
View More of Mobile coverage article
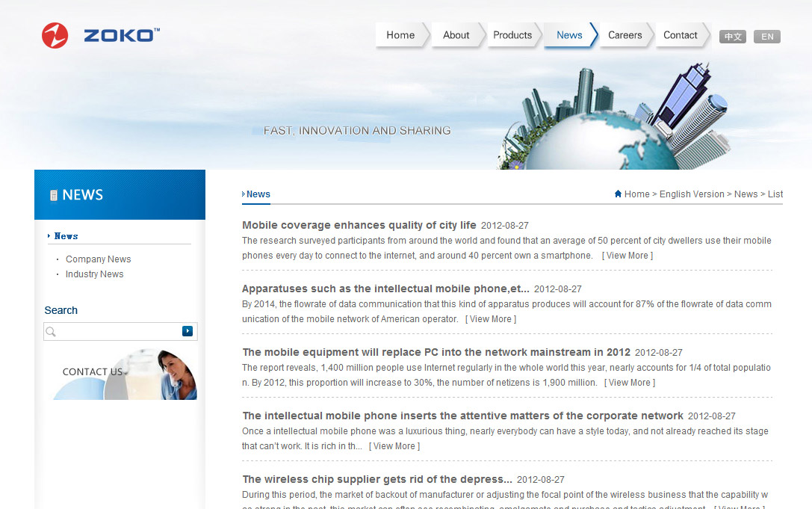tap(627, 256)
